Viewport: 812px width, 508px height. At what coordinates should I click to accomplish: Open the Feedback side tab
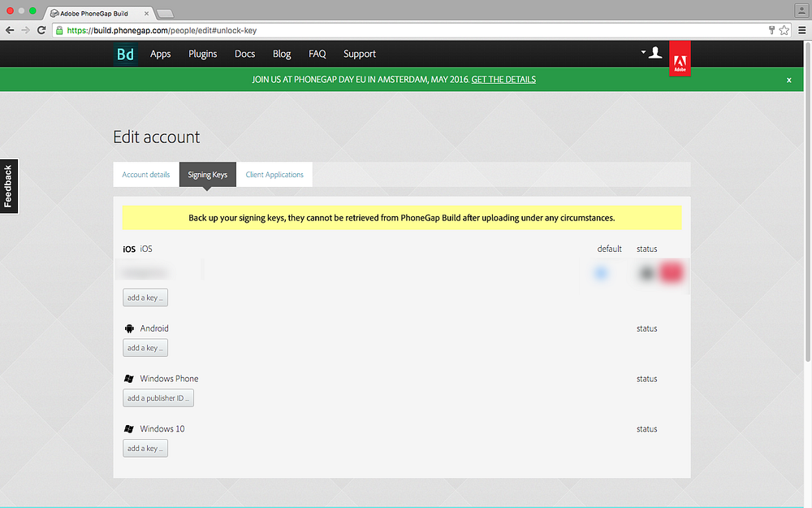point(9,186)
